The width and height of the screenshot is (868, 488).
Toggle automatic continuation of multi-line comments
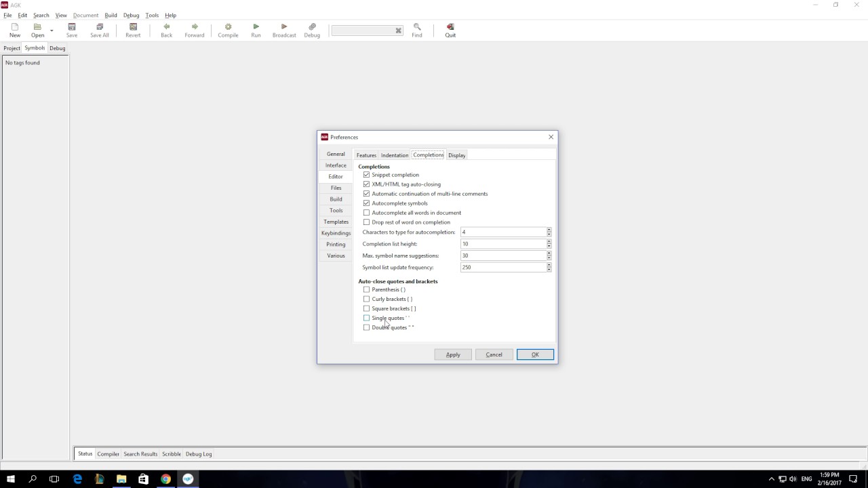click(x=367, y=194)
